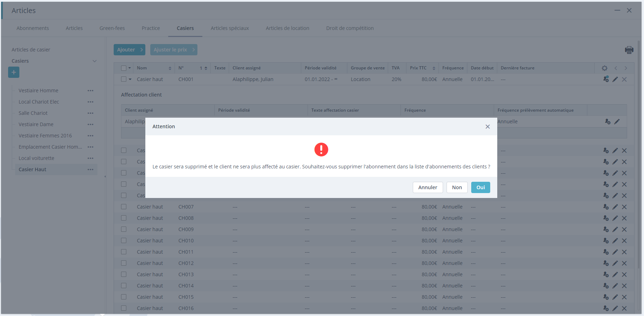Delete CH013 with the X icon
Viewport: 644px width, 316px height.
click(624, 274)
